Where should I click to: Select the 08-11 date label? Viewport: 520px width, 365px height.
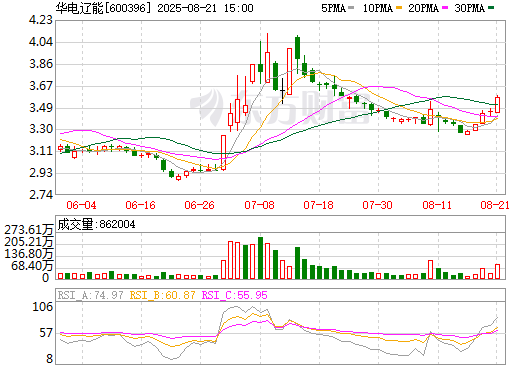pos(437,205)
